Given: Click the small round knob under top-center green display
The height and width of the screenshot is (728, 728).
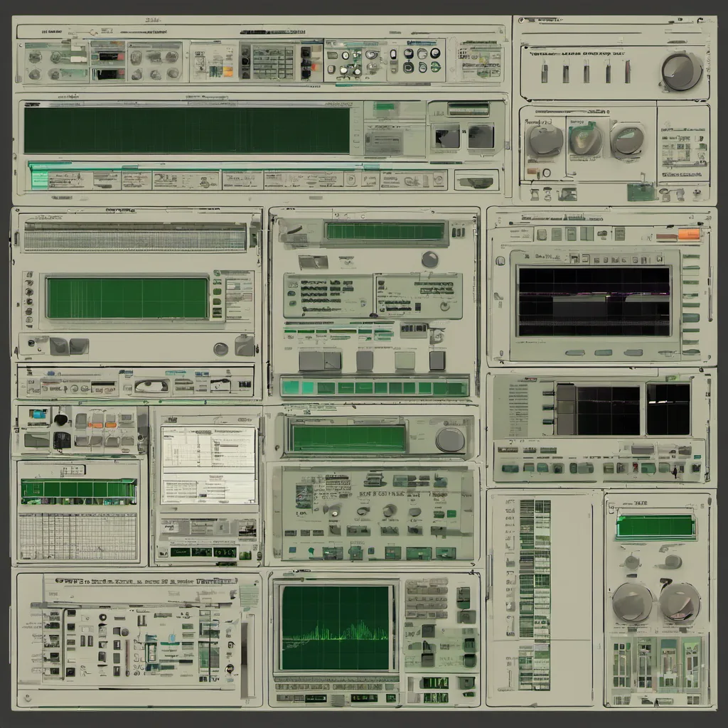Looking at the screenshot, I should click(429, 259).
